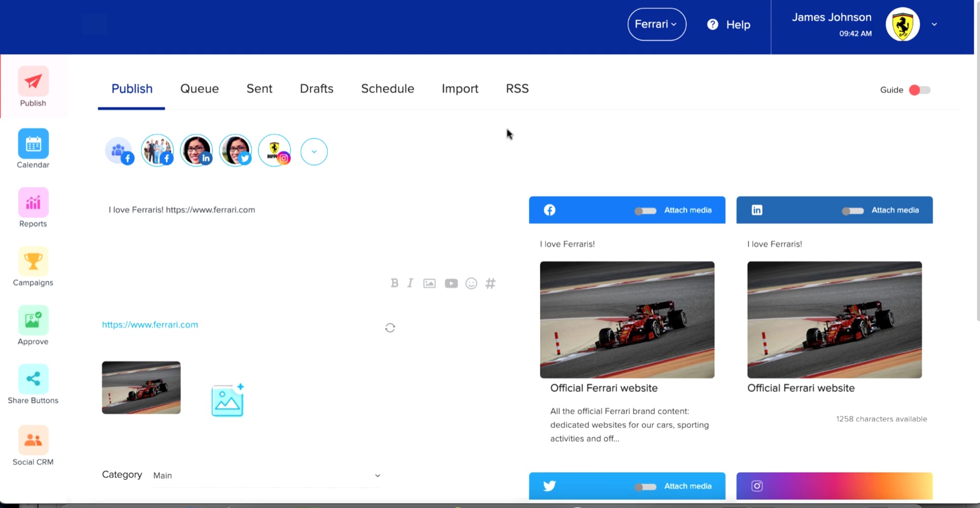The image size is (980, 508).
Task: Click the LinkedIn logo in preview header
Action: [x=757, y=210]
